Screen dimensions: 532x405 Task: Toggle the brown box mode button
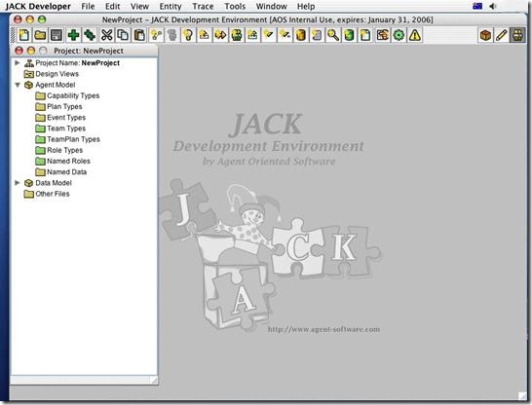point(485,35)
